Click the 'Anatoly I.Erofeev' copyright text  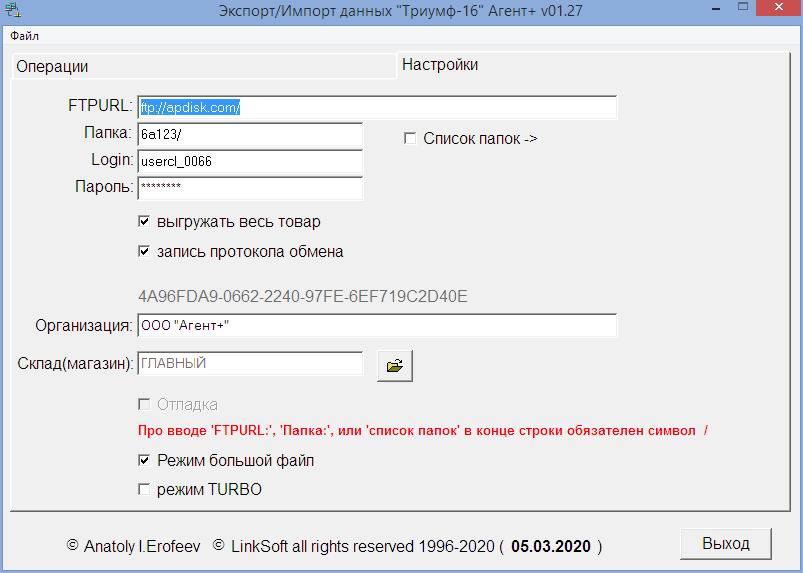142,546
